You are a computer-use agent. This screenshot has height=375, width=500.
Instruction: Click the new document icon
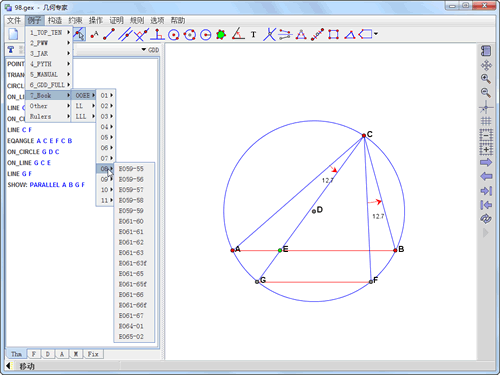pos(13,34)
